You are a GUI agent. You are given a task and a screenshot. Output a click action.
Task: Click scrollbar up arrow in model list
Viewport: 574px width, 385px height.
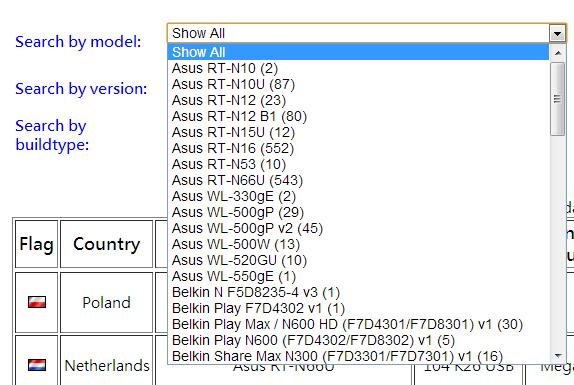tap(558, 53)
